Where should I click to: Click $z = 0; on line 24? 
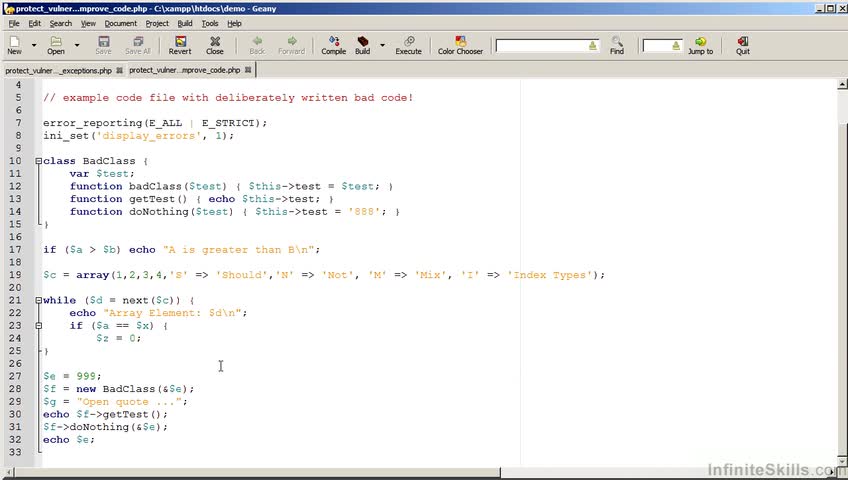[x=118, y=338]
